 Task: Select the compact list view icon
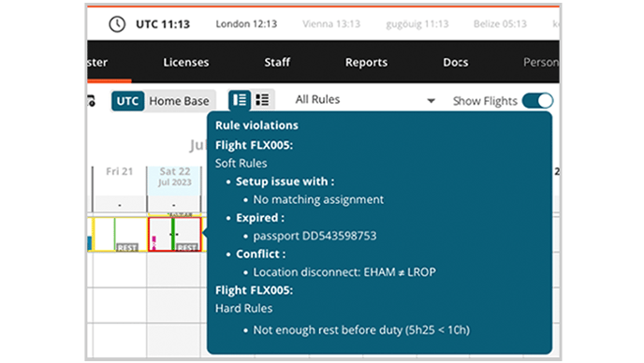coord(262,100)
